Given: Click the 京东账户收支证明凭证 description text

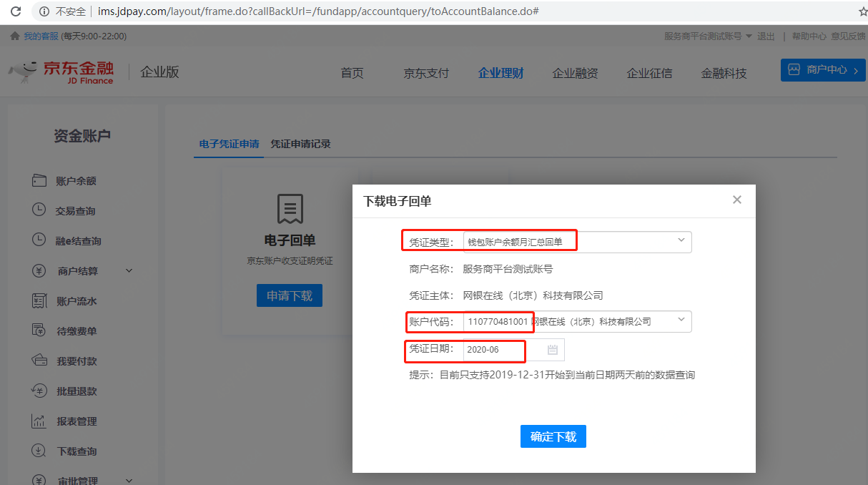Looking at the screenshot, I should coord(290,261).
